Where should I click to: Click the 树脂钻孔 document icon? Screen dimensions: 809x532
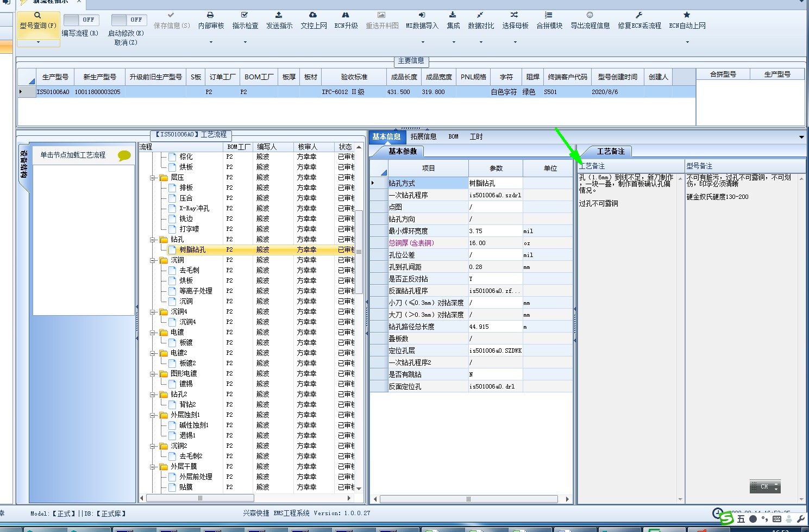tap(172, 250)
